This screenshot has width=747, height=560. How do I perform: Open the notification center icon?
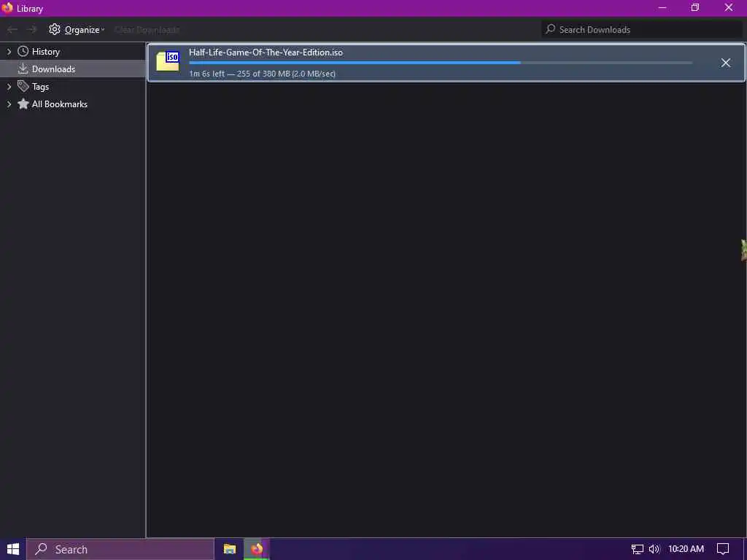pos(723,549)
